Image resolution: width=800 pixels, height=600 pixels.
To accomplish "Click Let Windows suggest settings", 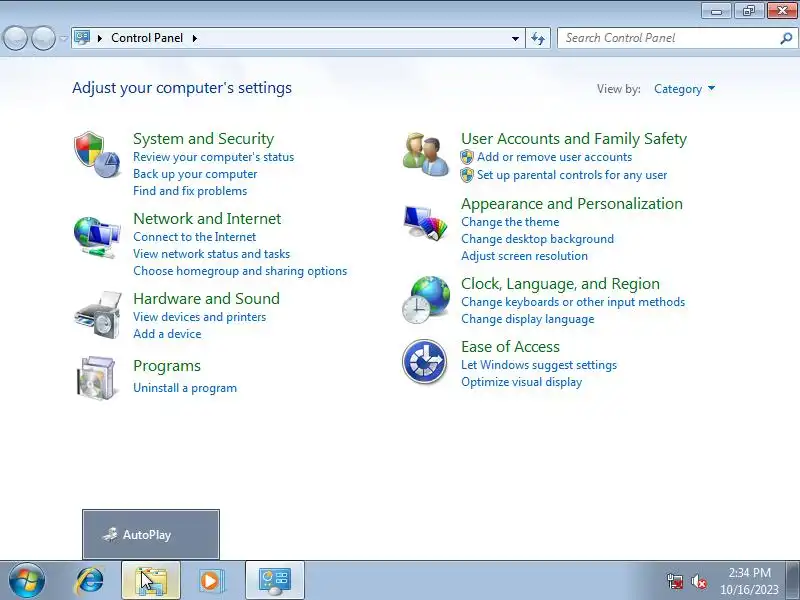I will pos(539,365).
